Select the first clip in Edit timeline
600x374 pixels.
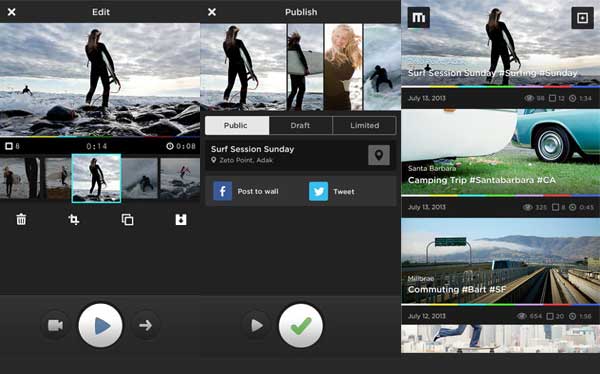(x=20, y=178)
